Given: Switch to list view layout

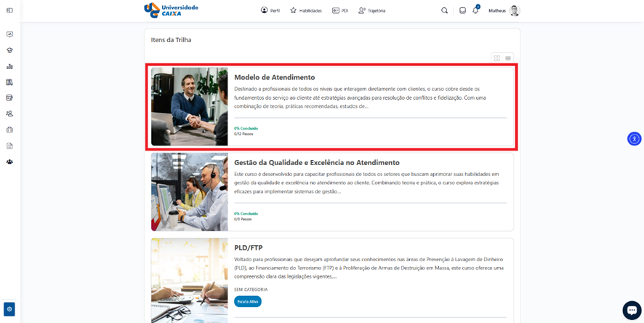Looking at the screenshot, I should pyautogui.click(x=508, y=58).
